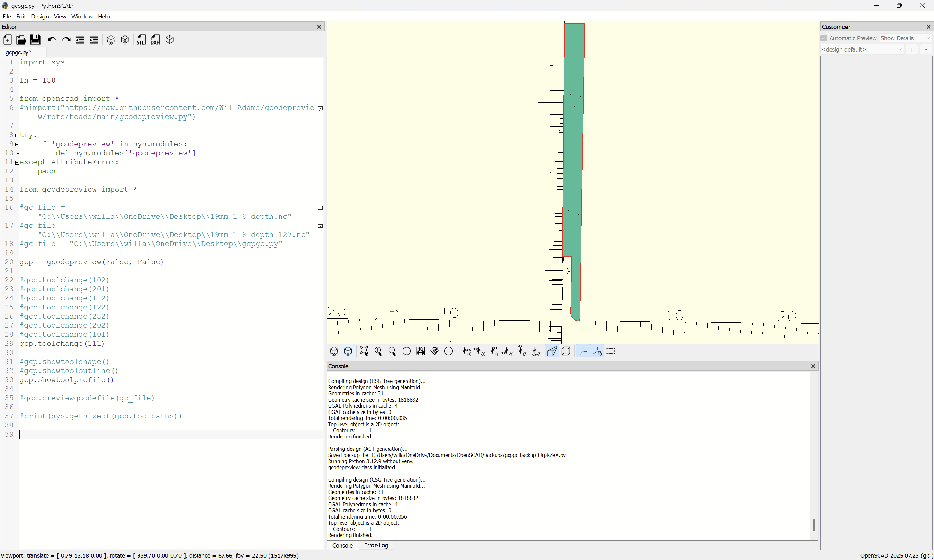Image resolution: width=934 pixels, height=560 pixels.
Task: Click Export as DXF toolbar icon
Action: coord(155,40)
